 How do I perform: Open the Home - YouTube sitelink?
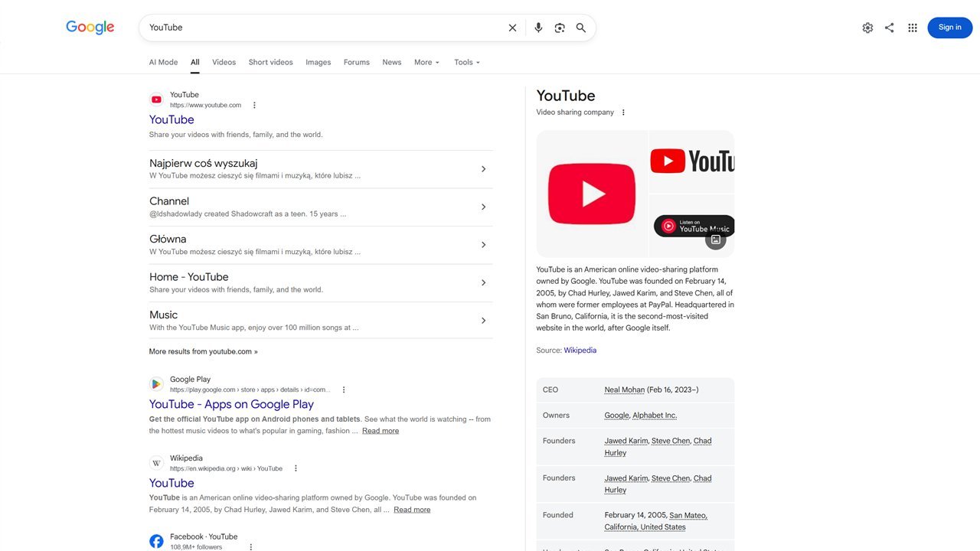(321, 283)
